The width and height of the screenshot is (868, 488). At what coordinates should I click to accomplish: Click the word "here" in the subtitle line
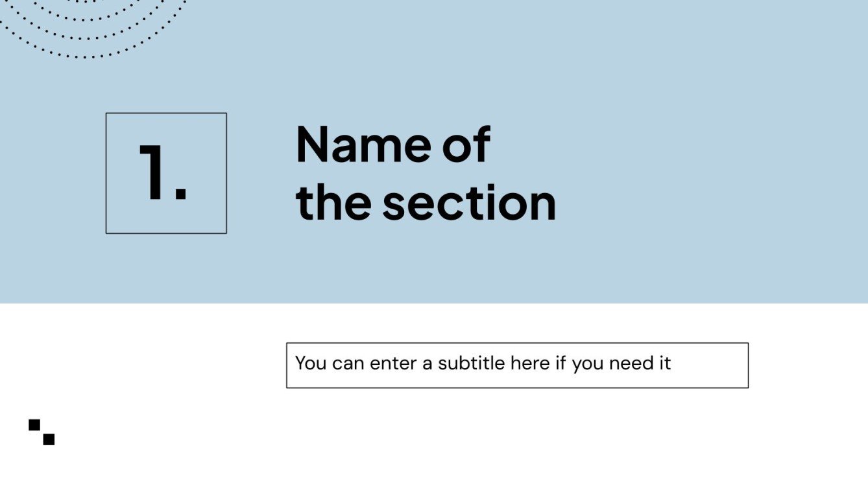click(530, 363)
